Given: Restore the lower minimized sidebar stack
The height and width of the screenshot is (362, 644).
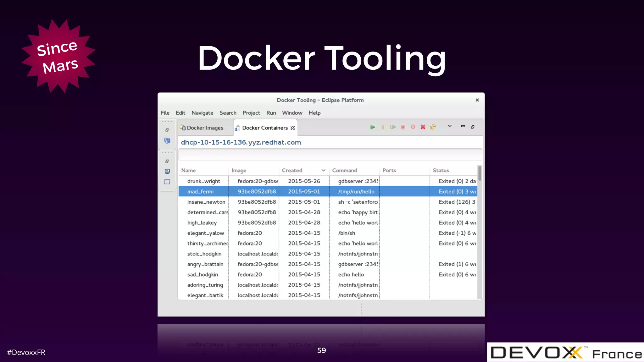Looking at the screenshot, I should coord(167,161).
